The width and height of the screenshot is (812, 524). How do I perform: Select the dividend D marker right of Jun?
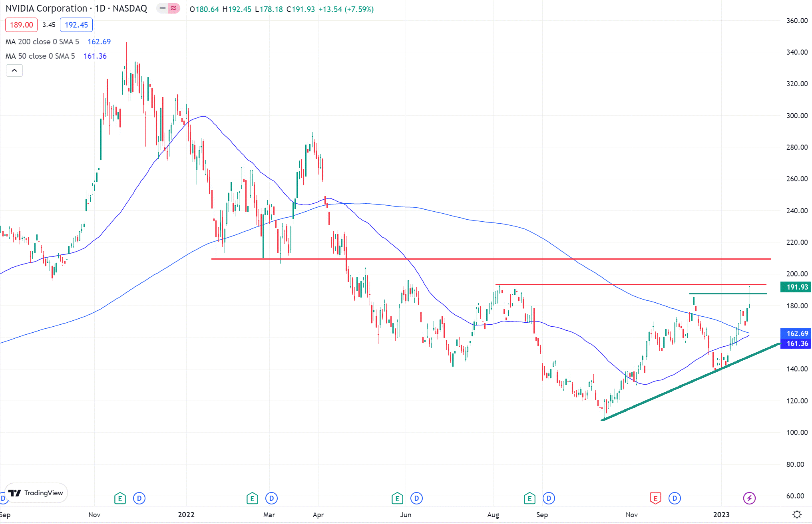pos(416,498)
